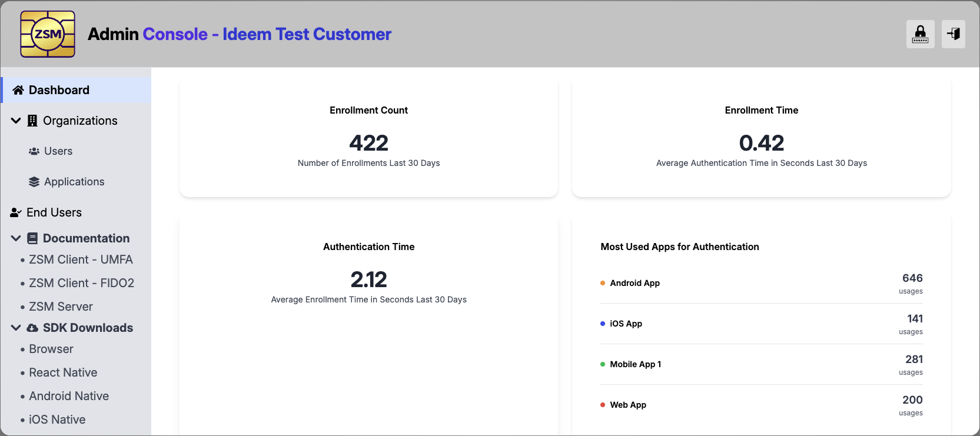Collapse the Documentation section chevron
The height and width of the screenshot is (436, 980).
[x=16, y=238]
